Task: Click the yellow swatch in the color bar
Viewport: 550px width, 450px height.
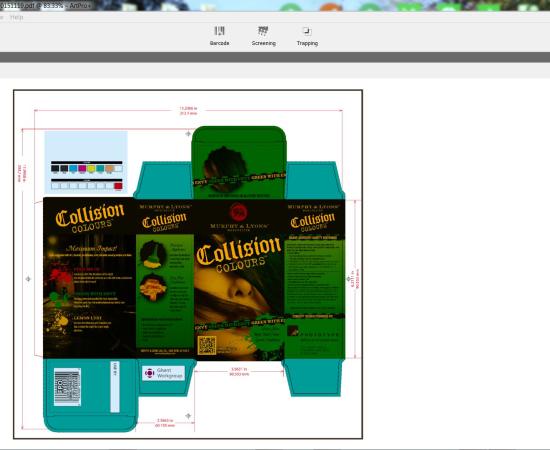Action: 91,169
